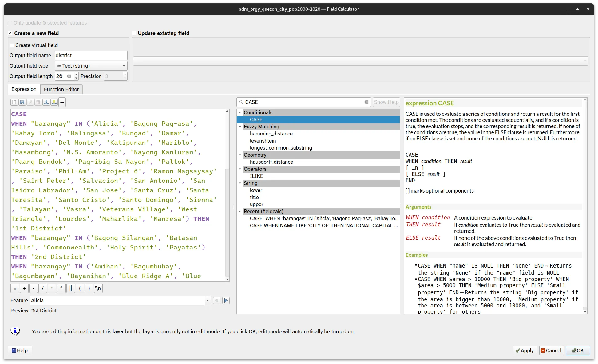This screenshot has width=598, height=364.
Task: Collapse the Fuzzy Matching group
Action: [x=240, y=127]
